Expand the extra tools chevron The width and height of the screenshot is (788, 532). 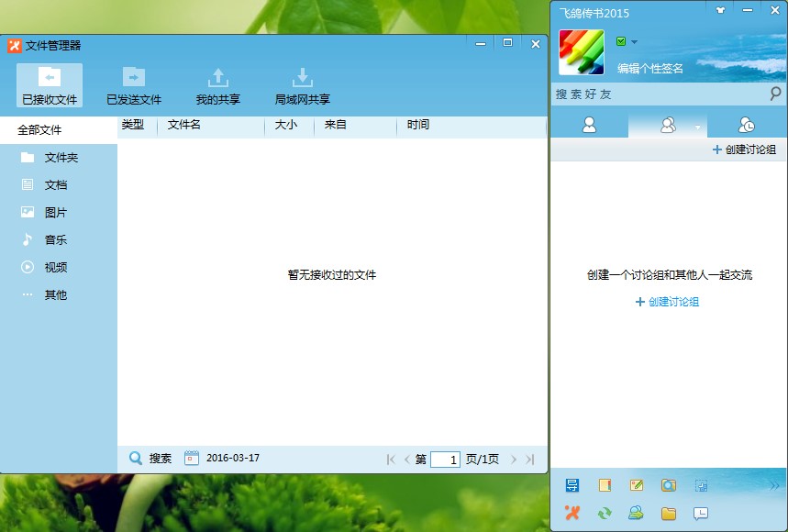773,484
